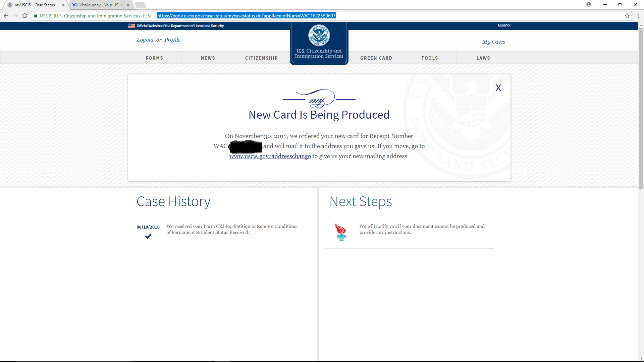The width and height of the screenshot is (644, 362).
Task: Click the scrollbar down arrow
Action: pos(641,358)
